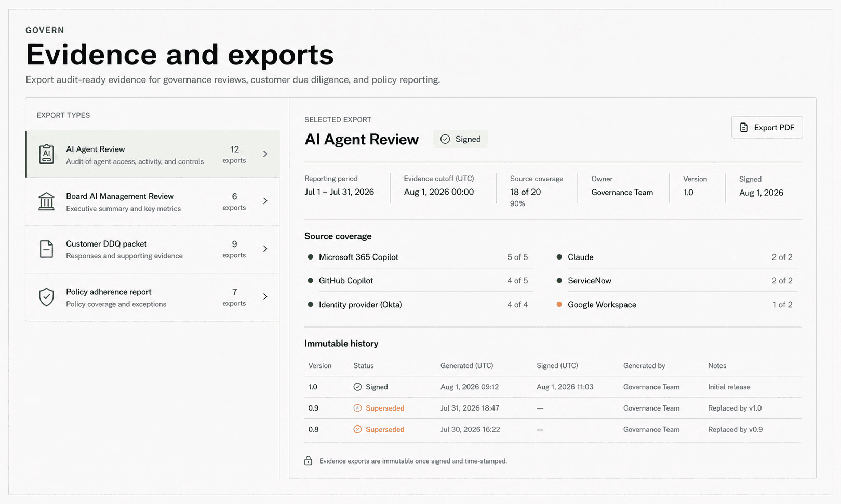The height and width of the screenshot is (504, 841).
Task: Select the AI Agent Review export type
Action: [x=153, y=154]
